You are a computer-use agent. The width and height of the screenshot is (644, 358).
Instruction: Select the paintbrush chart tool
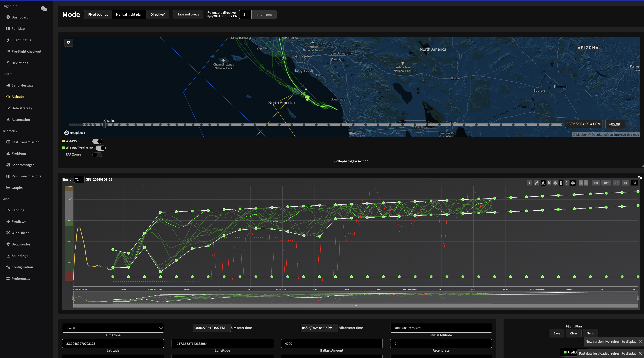[536, 183]
